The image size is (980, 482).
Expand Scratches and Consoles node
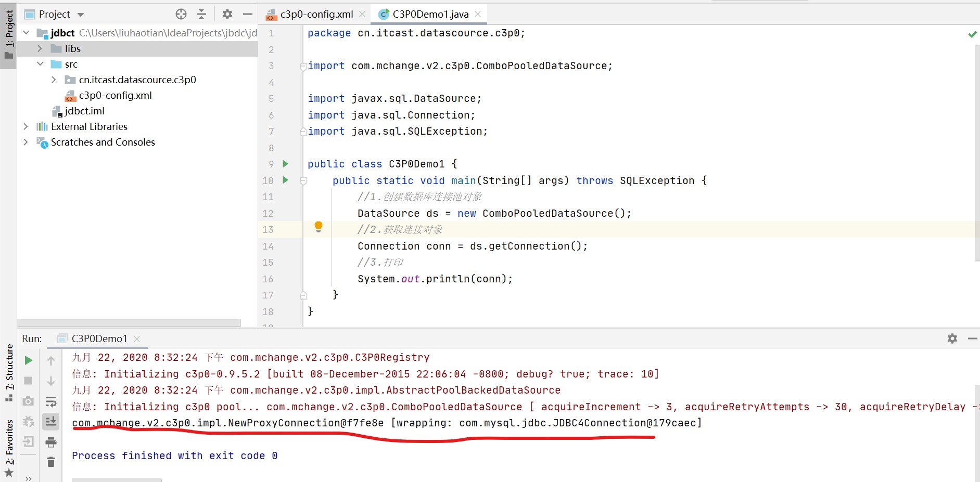[26, 142]
